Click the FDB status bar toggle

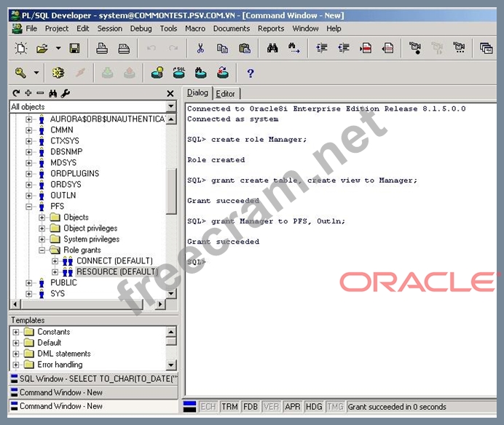pyautogui.click(x=251, y=407)
